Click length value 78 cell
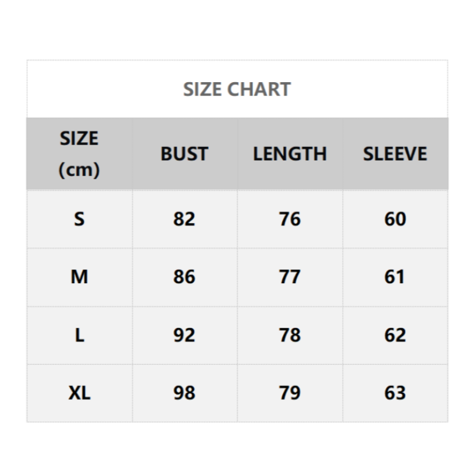Image resolution: width=476 pixels, height=476 pixels. (290, 335)
